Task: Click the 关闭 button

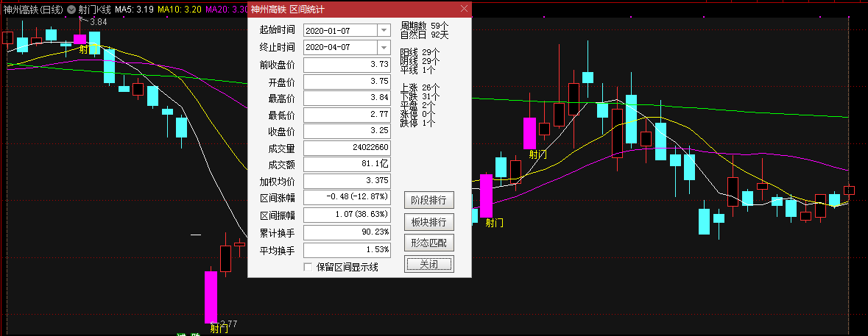Action: coord(429,264)
